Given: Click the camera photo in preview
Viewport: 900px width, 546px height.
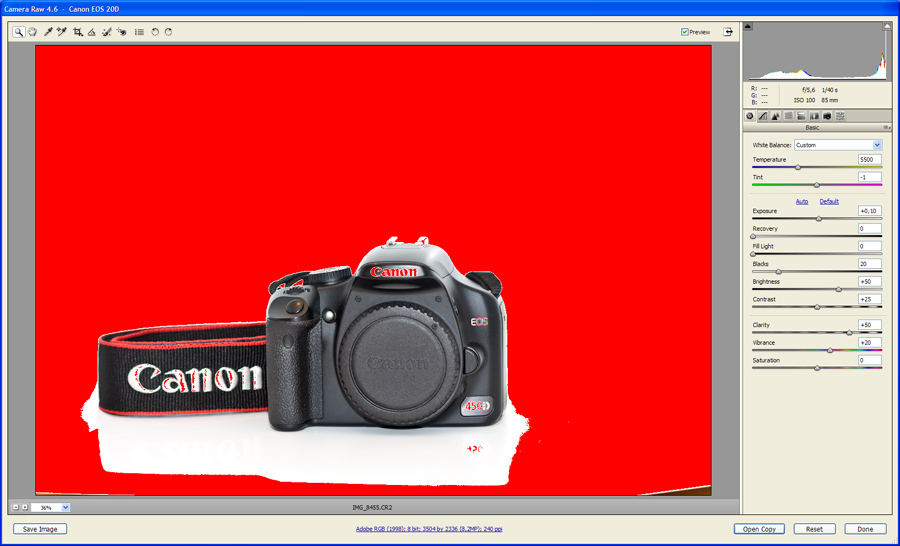Looking at the screenshot, I should pos(373,270).
